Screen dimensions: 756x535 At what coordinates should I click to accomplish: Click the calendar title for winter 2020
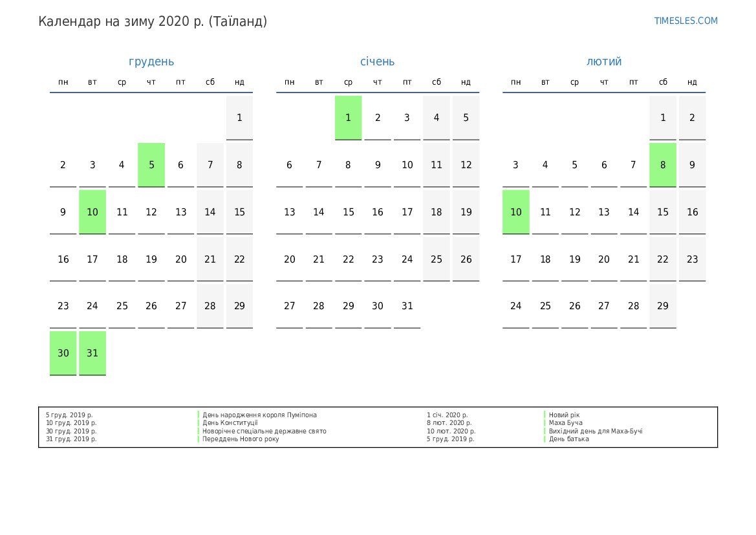[153, 21]
